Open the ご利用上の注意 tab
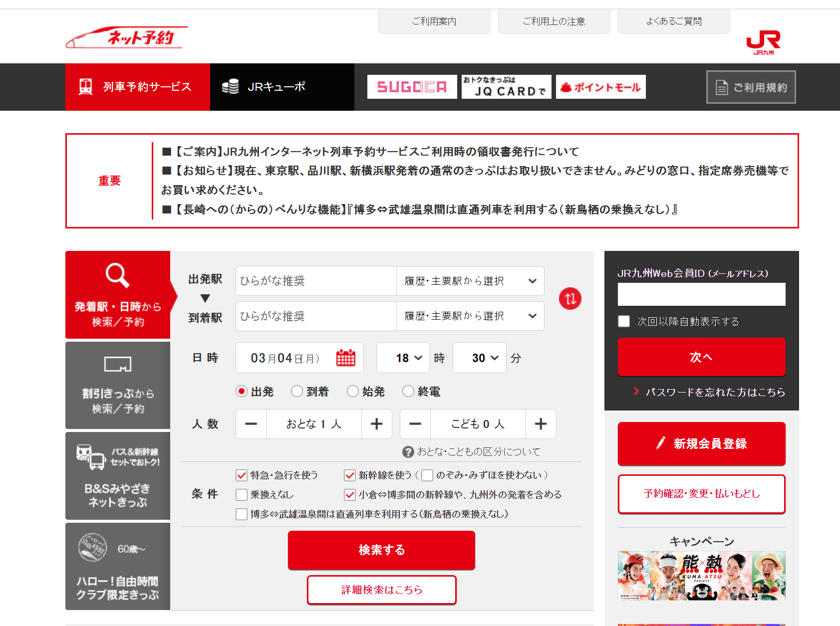This screenshot has height=626, width=840. (x=554, y=21)
